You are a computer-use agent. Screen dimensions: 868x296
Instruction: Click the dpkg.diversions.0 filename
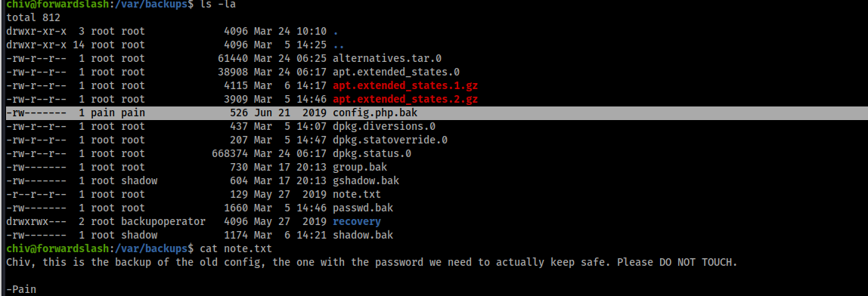coord(383,127)
